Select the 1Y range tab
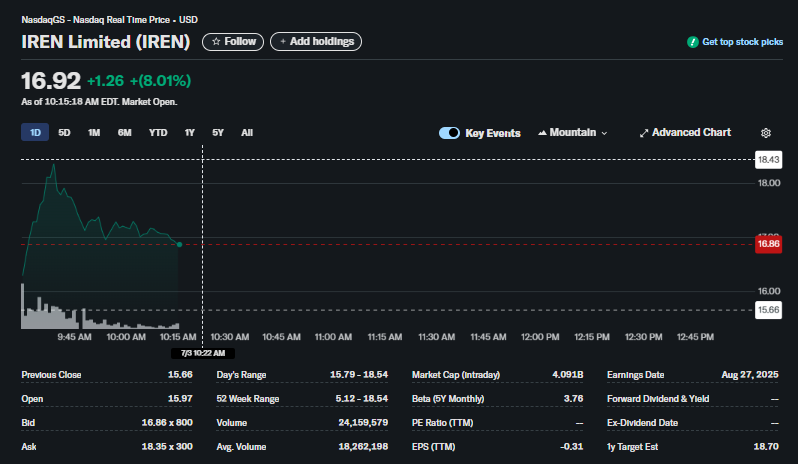The image size is (798, 464). (189, 133)
